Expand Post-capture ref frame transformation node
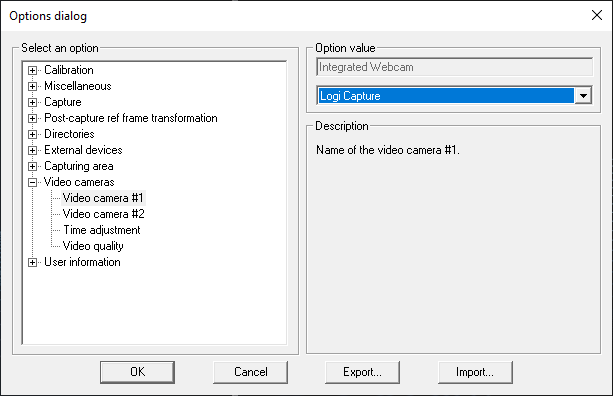 pyautogui.click(x=32, y=118)
